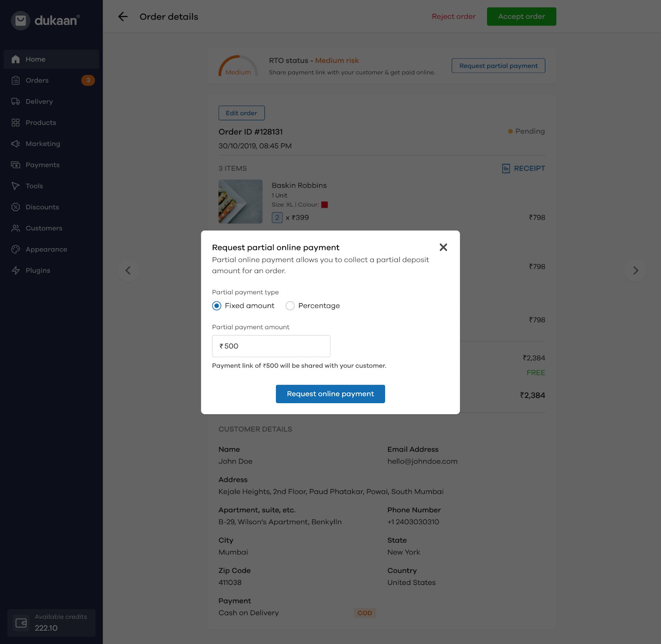Screen dimensions: 661x644
Task: Click the email hello@johndoe.com
Action: click(422, 461)
